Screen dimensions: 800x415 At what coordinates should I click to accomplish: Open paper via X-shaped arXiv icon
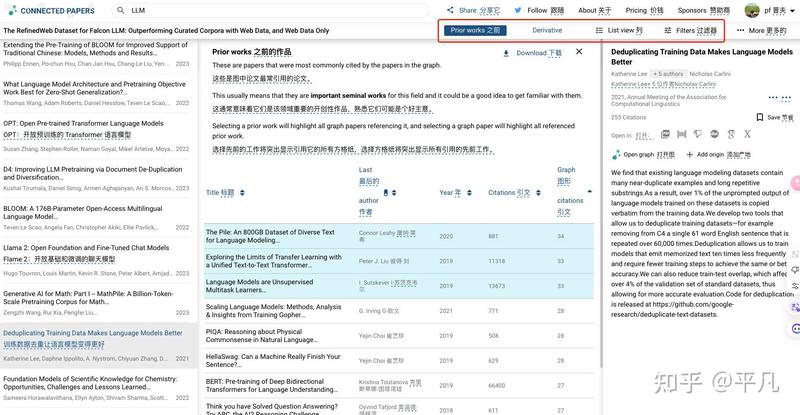[747, 134]
